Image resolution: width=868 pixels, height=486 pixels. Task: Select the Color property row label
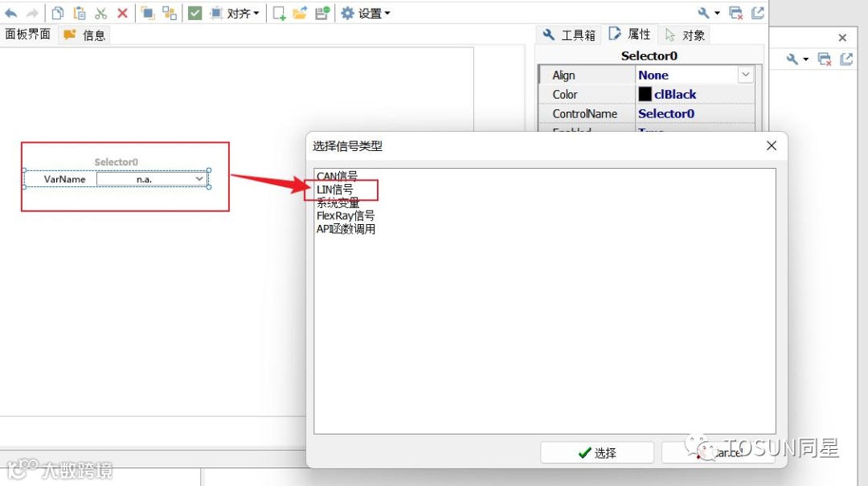click(565, 95)
